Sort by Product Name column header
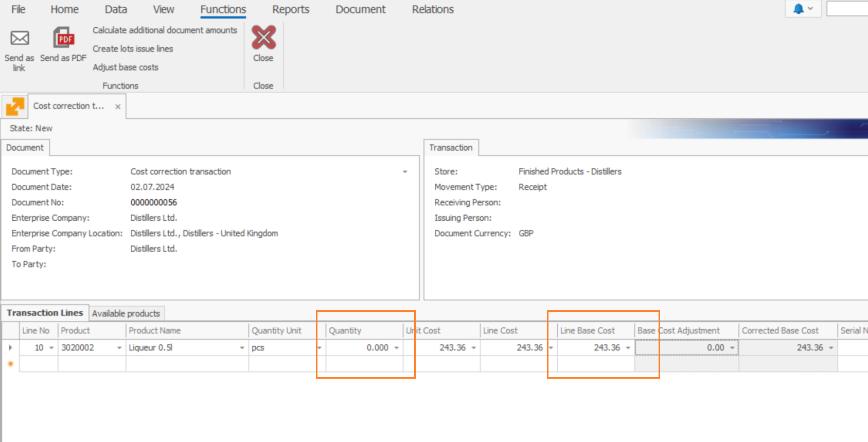Viewport: 868px width, 442px height. (x=187, y=331)
